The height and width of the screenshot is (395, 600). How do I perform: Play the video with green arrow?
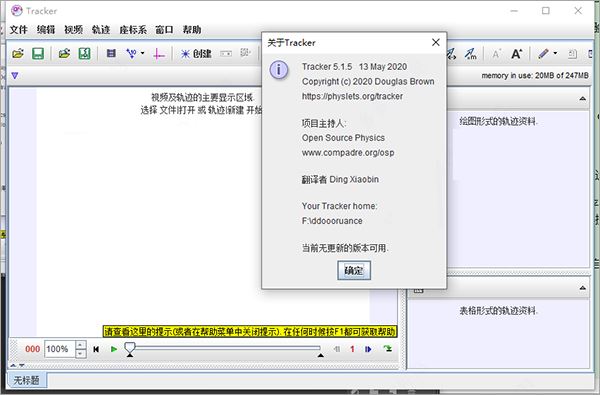pyautogui.click(x=114, y=349)
